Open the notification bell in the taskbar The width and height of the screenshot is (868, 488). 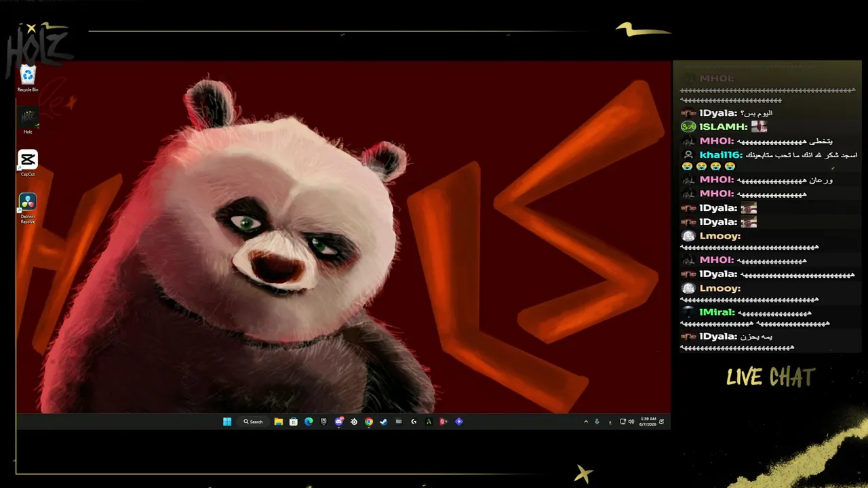662,422
